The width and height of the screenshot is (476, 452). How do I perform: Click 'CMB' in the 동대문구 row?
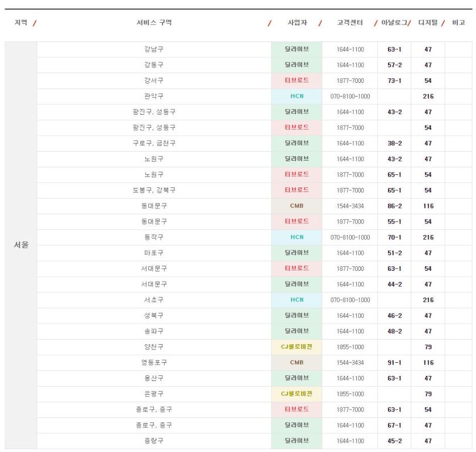pyautogui.click(x=297, y=206)
